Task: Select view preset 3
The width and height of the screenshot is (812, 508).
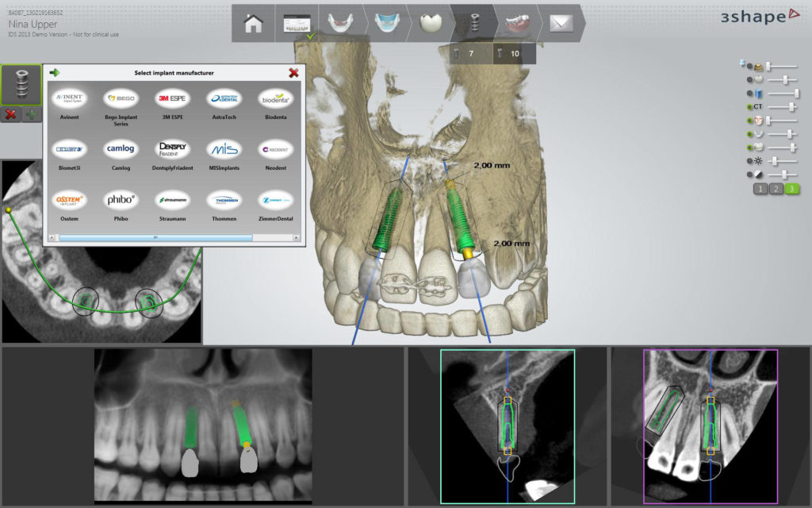Action: click(791, 189)
